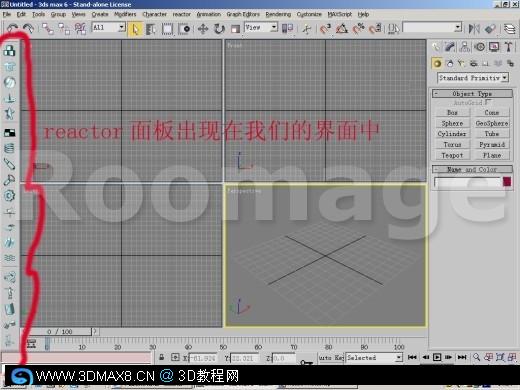Open the MAXScript menu
The width and height of the screenshot is (520, 390).
[x=339, y=14]
